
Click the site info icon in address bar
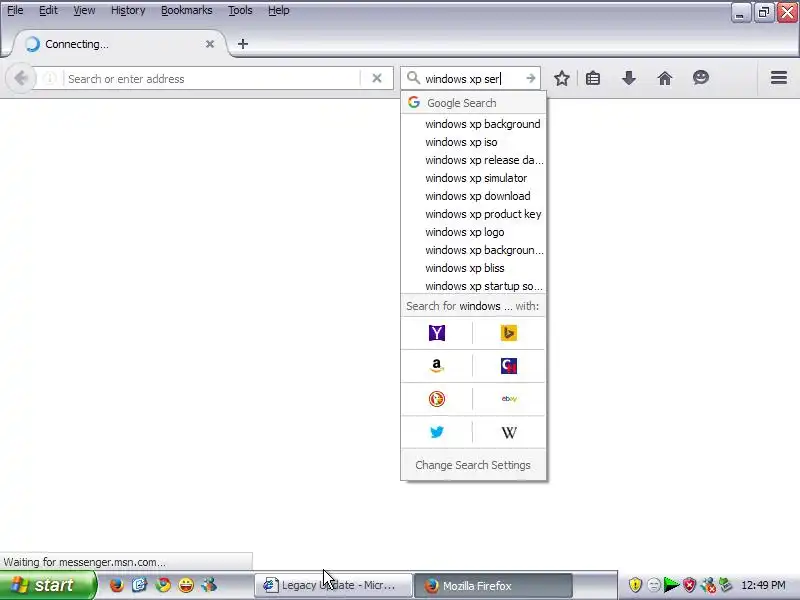[x=49, y=79]
